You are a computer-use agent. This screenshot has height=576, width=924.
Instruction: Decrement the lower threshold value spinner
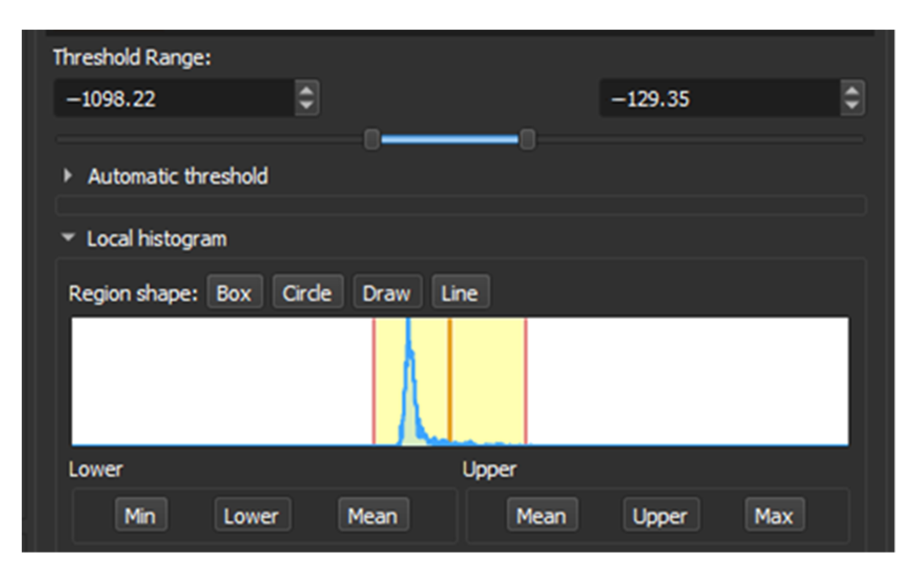click(306, 105)
